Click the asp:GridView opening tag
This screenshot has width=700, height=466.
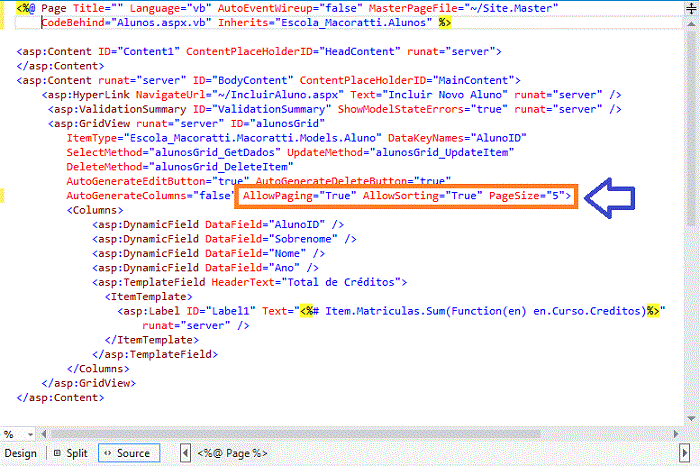pyautogui.click(x=89, y=124)
